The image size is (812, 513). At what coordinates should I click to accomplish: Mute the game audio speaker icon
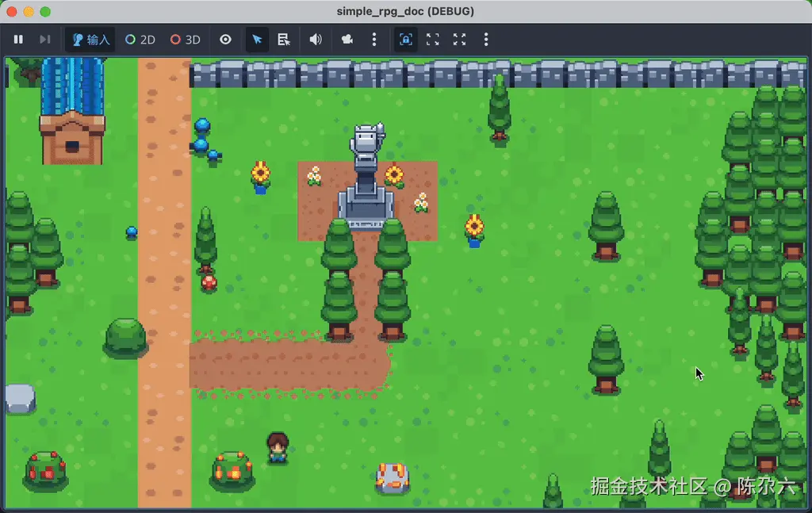[x=316, y=40]
